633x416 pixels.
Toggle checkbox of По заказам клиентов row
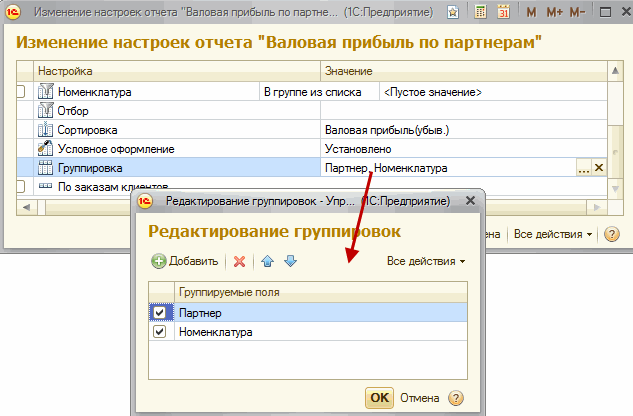pyautogui.click(x=21, y=186)
